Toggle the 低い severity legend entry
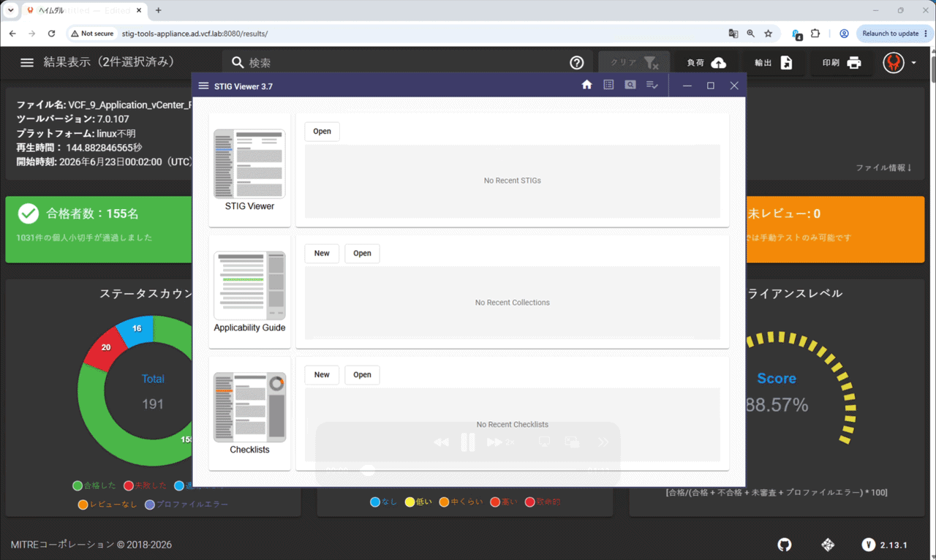Screen dimensions: 936x560 point(419,502)
